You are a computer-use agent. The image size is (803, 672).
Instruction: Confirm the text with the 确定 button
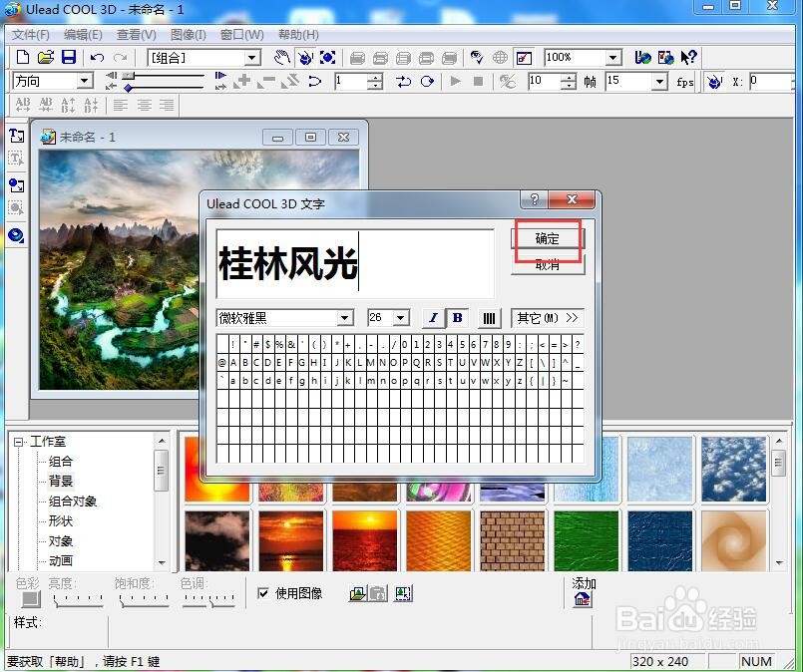[x=548, y=239]
